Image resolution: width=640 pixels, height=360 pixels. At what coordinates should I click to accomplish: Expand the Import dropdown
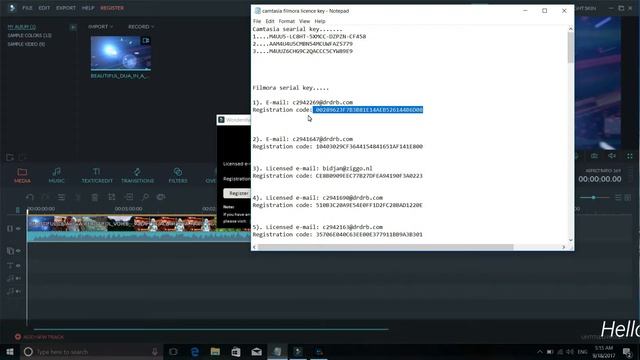[x=100, y=27]
